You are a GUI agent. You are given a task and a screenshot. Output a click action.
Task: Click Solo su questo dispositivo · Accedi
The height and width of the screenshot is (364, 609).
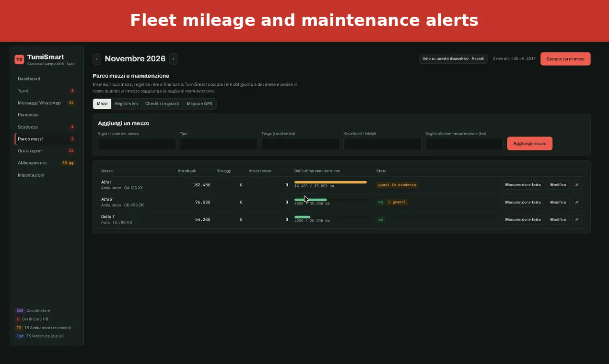pos(453,59)
